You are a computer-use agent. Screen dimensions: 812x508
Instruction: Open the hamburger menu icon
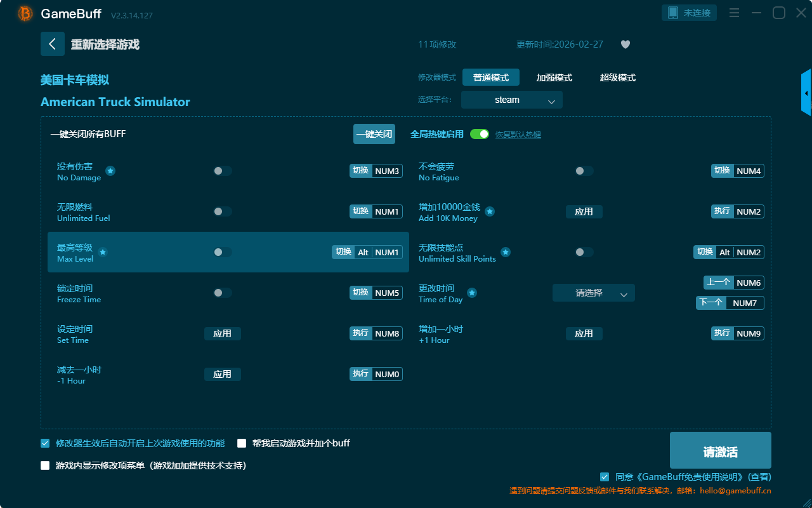click(x=734, y=13)
